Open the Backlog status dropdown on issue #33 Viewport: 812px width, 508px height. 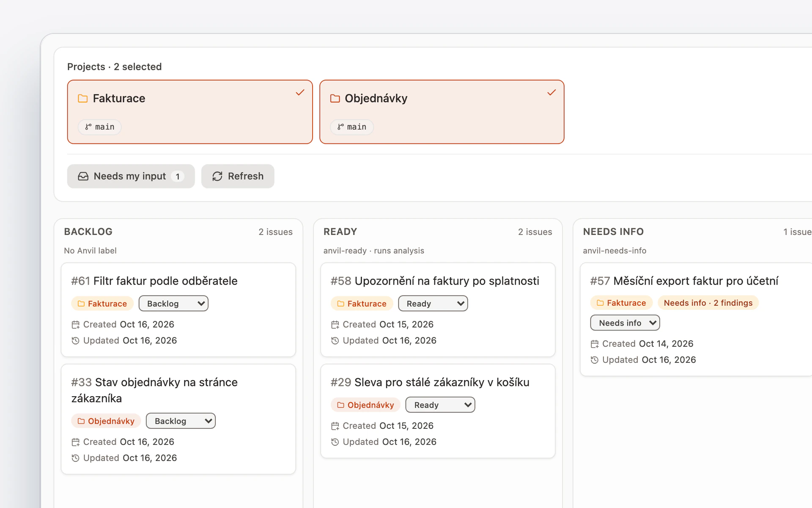click(181, 421)
